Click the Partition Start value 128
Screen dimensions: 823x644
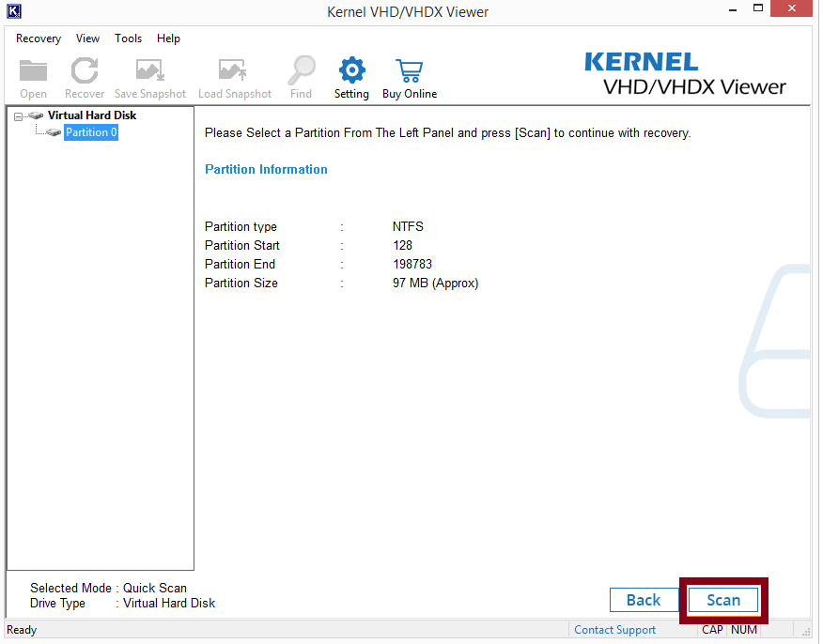[403, 245]
